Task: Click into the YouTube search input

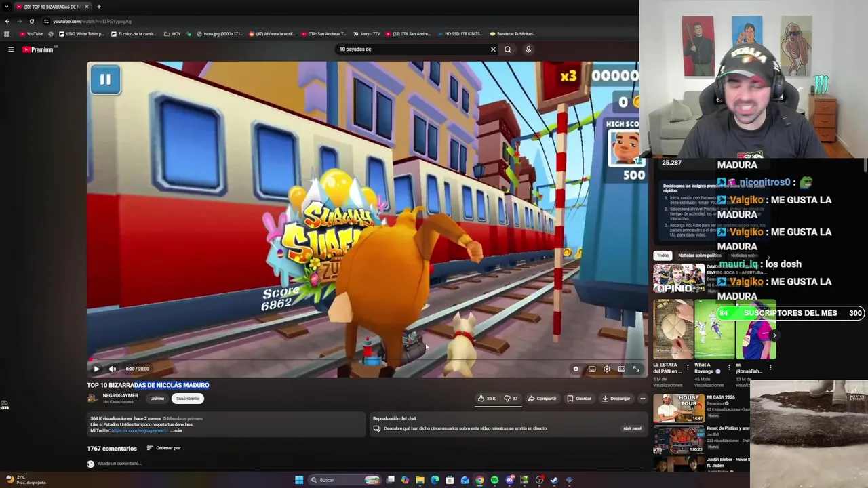Action: (x=411, y=49)
